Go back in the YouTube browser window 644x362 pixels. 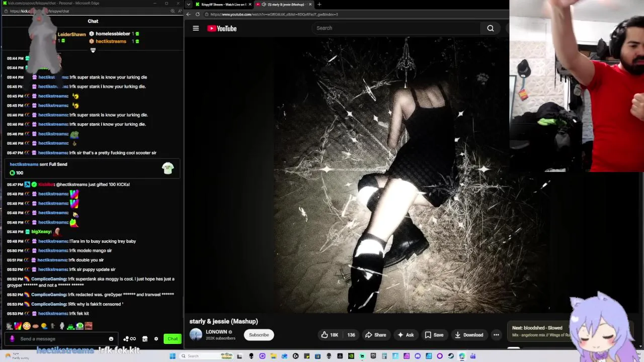[189, 14]
